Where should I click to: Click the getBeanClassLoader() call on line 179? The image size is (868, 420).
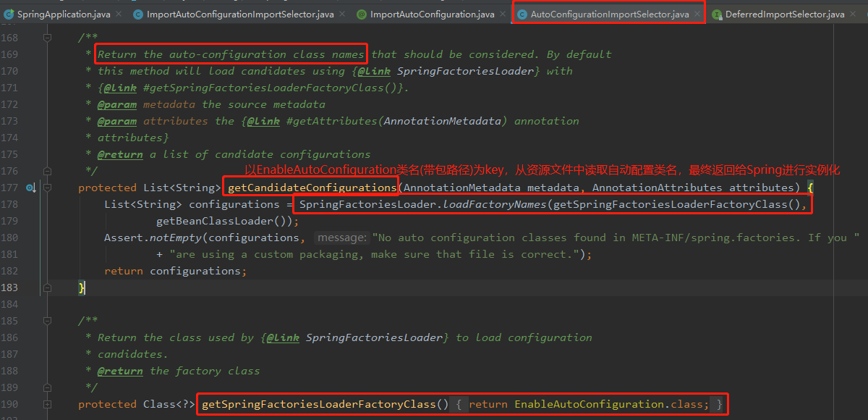point(221,221)
